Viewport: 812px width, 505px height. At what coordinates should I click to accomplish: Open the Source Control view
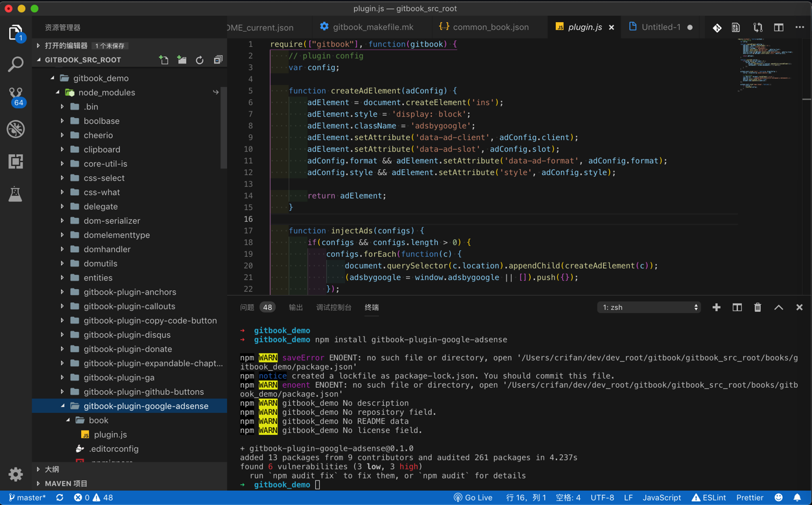click(16, 95)
